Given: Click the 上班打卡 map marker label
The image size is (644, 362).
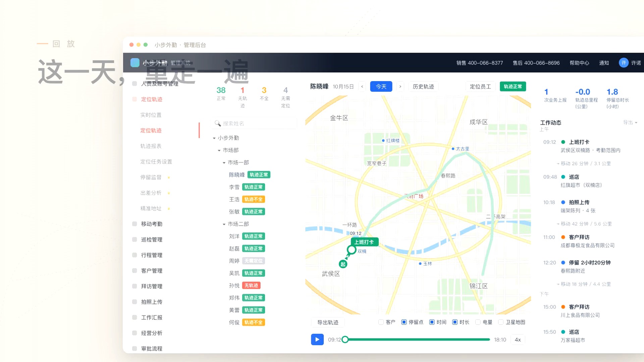Looking at the screenshot, I should [x=365, y=242].
